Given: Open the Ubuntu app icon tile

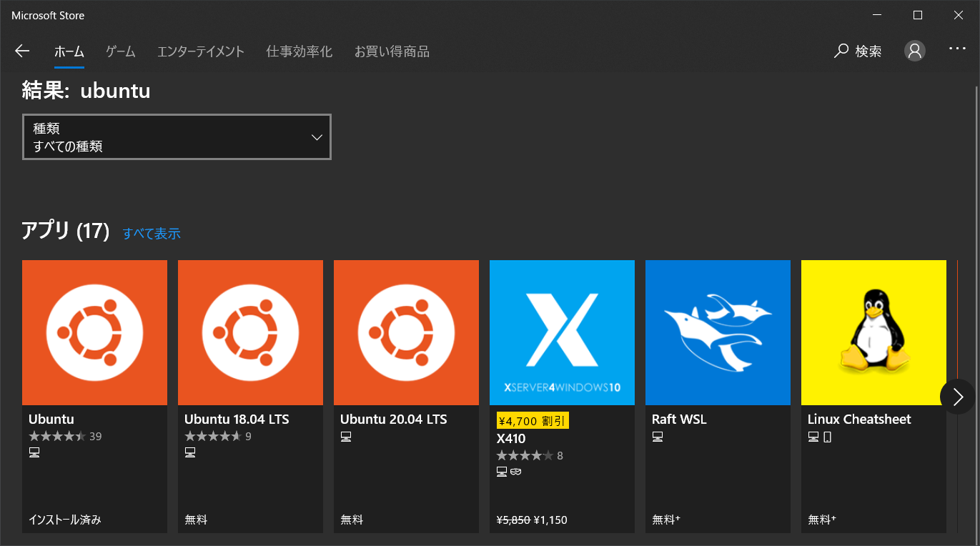Looking at the screenshot, I should pos(94,332).
